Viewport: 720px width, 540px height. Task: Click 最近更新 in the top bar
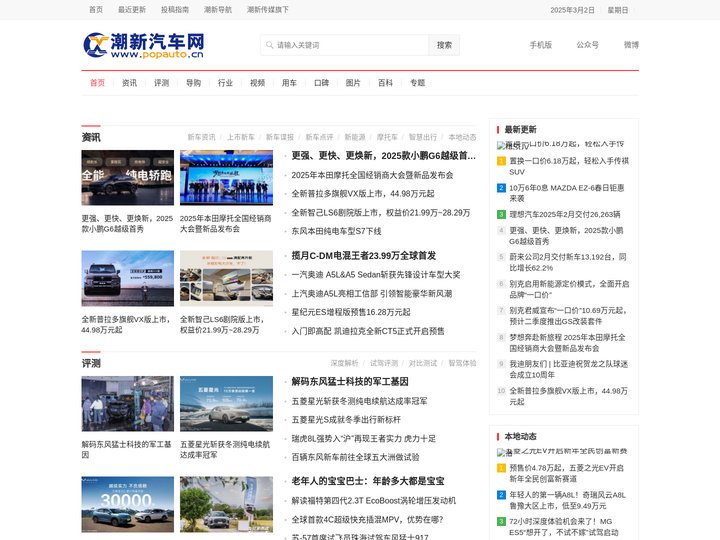(x=132, y=10)
